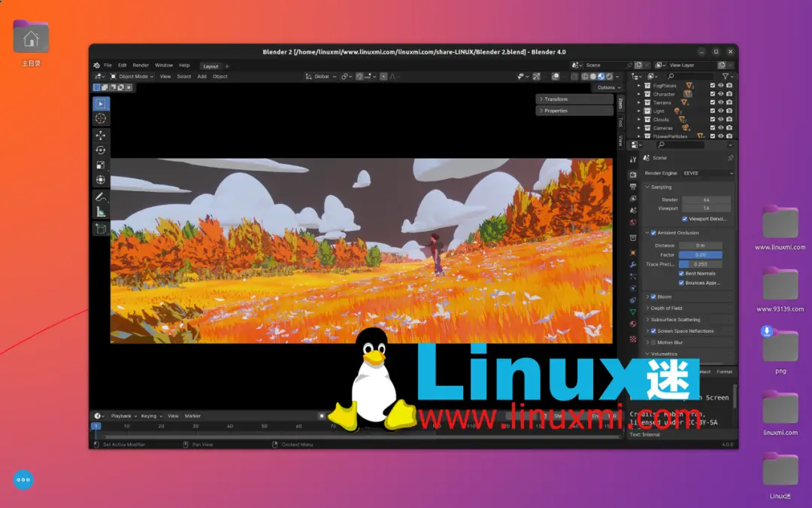Select the Annotate tool
The image size is (812, 508).
click(x=101, y=197)
